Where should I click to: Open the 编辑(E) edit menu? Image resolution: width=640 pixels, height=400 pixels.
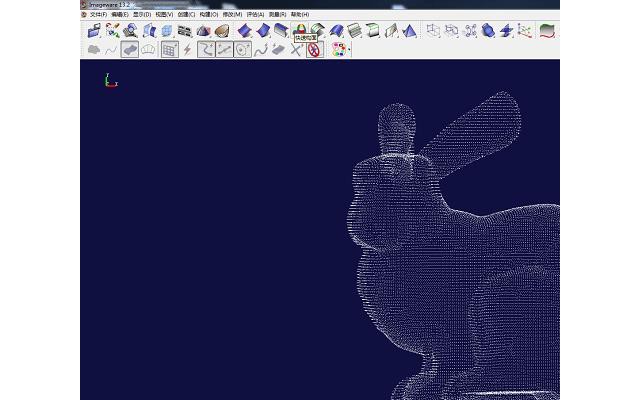(x=120, y=14)
